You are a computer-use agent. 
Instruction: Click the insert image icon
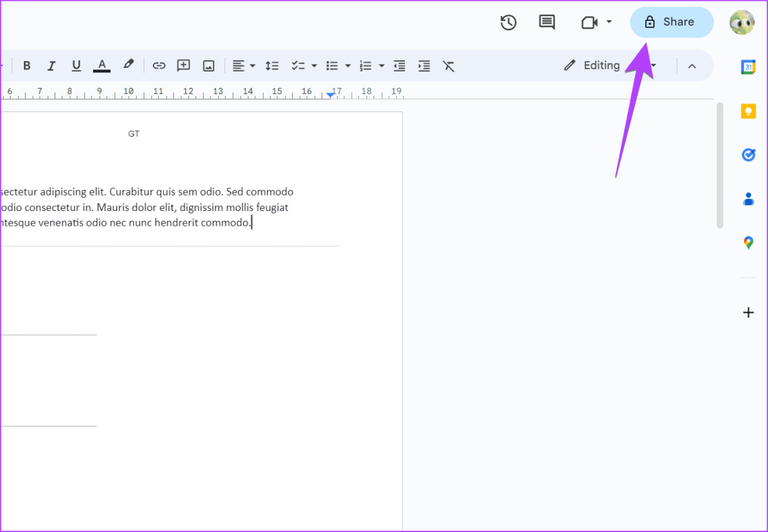(x=208, y=65)
